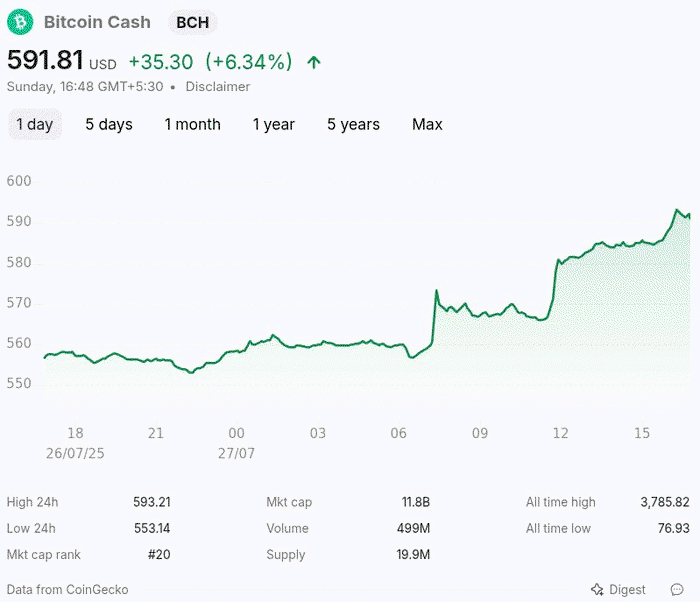Viewport: 700px width, 602px height.
Task: Click the Low 24h value 553.14
Action: pos(152,528)
